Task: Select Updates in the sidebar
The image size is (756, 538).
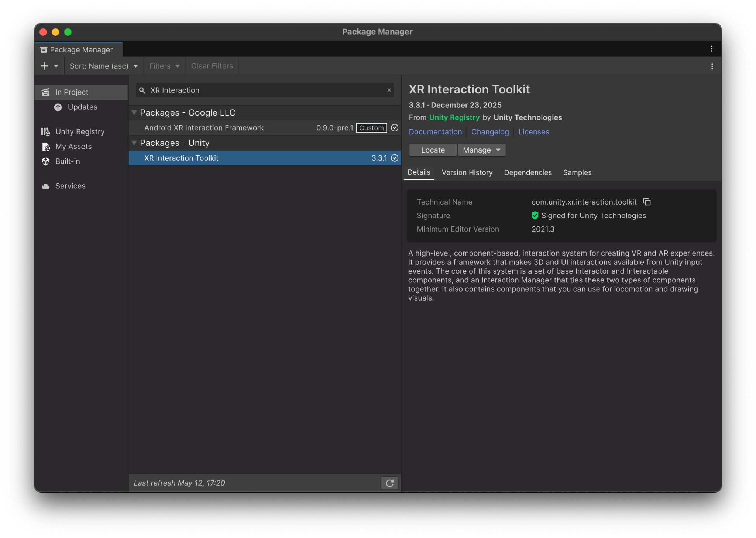Action: coord(81,107)
